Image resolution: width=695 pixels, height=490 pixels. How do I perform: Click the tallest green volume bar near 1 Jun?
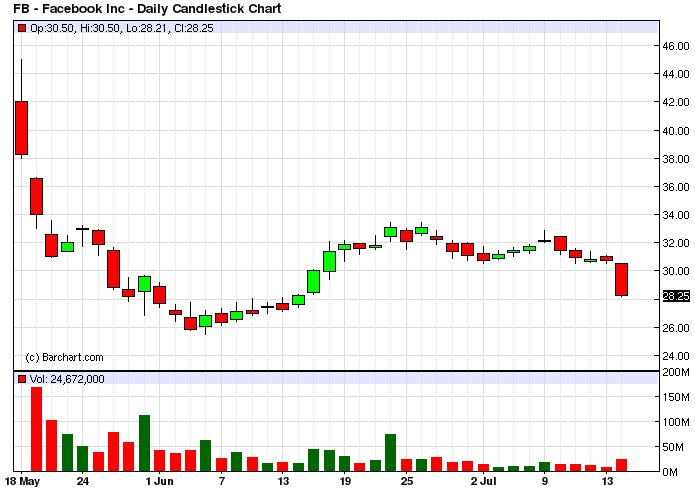pos(144,443)
